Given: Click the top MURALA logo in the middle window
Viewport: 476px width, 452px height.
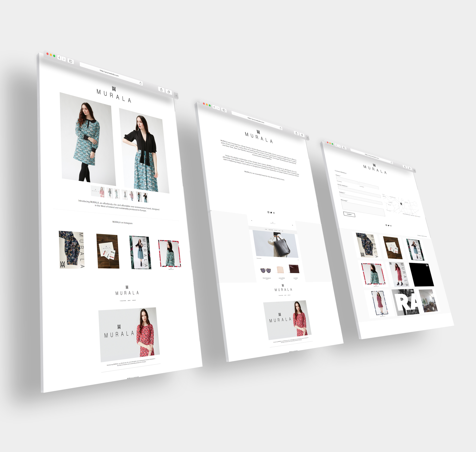Looking at the screenshot, I should [x=259, y=137].
